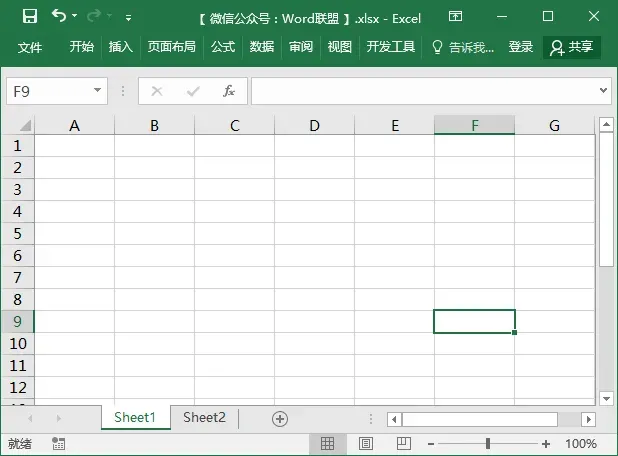The image size is (618, 456).
Task: Click the Name Box showing F9
Action: pos(50,91)
